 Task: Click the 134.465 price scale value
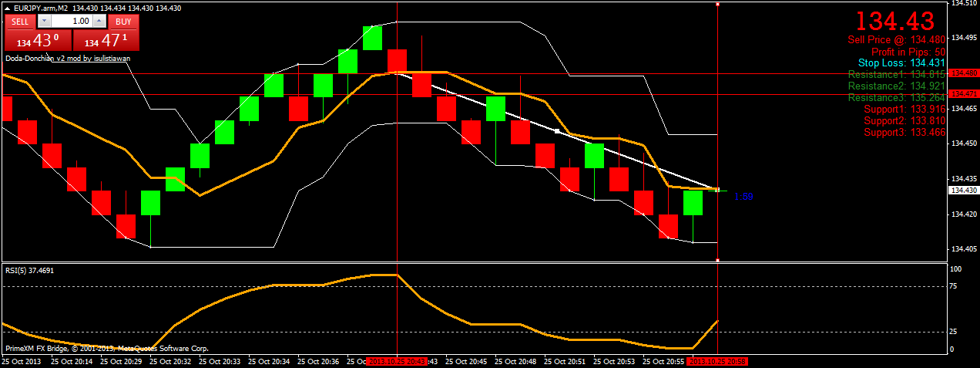click(965, 109)
